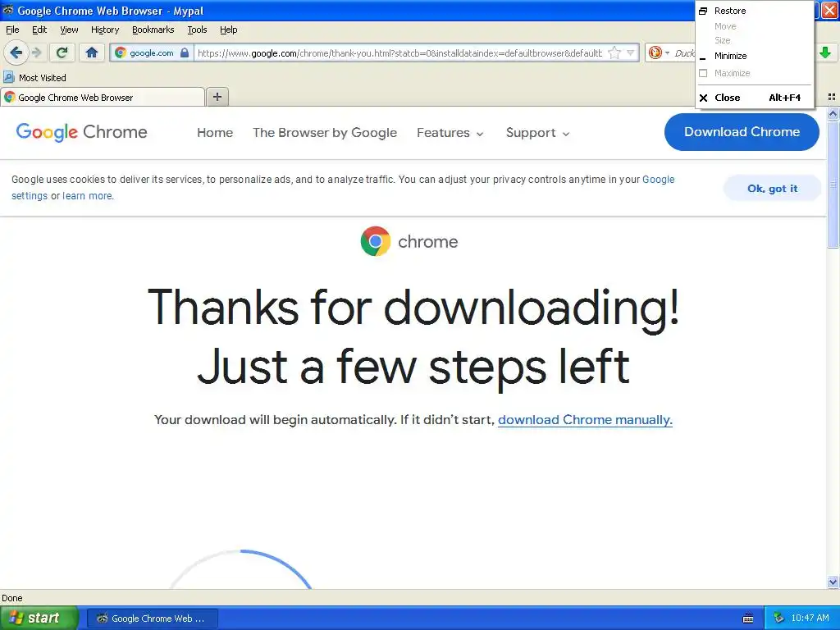Choose Close Alt+F4 in the window menu

tap(755, 98)
